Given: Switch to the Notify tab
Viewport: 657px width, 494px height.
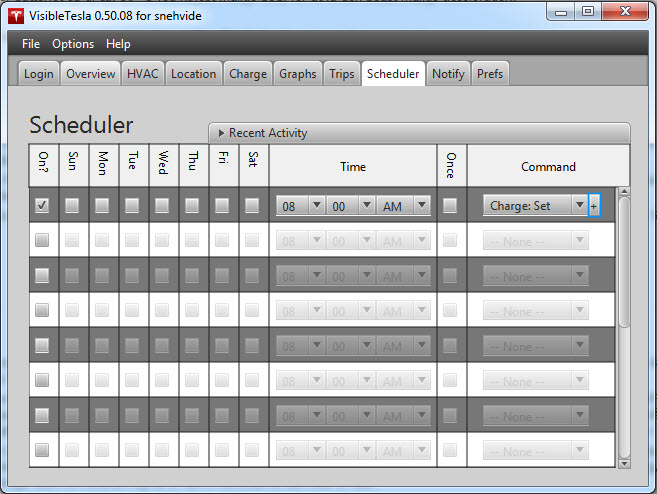Looking at the screenshot, I should (448, 74).
